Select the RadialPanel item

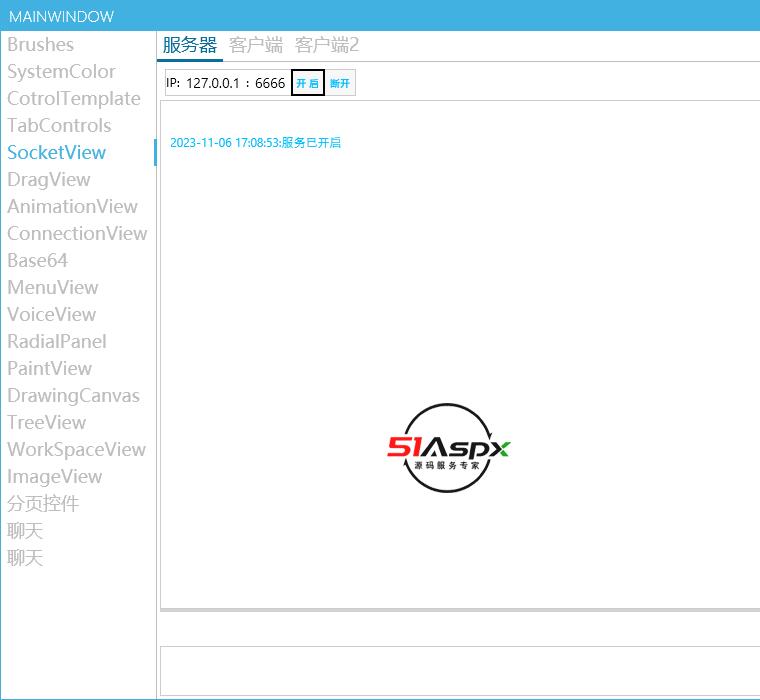(x=57, y=342)
